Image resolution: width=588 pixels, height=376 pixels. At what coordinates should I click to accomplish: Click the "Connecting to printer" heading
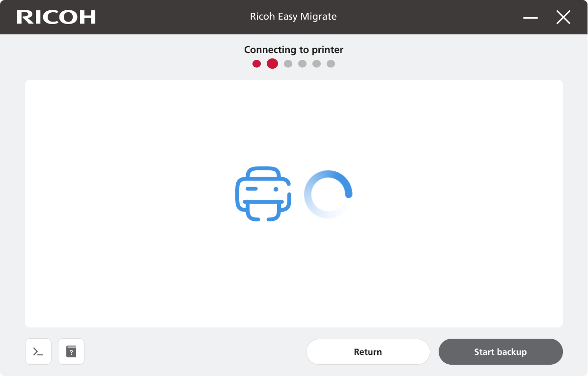pyautogui.click(x=293, y=50)
